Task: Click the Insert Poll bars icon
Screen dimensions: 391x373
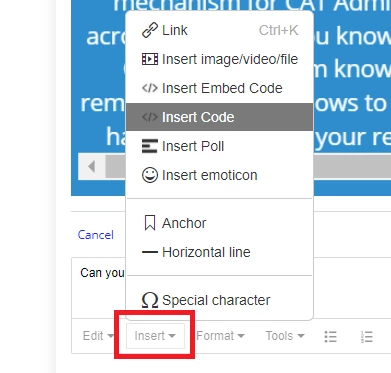Action: [150, 146]
